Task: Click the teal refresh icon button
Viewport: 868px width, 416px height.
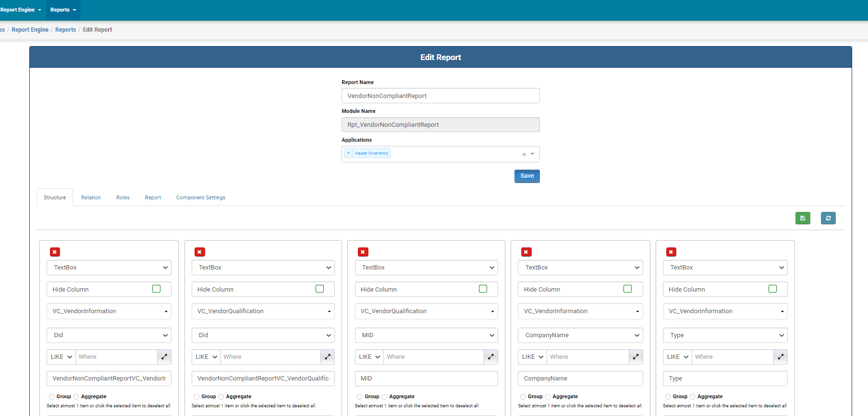Action: click(828, 218)
